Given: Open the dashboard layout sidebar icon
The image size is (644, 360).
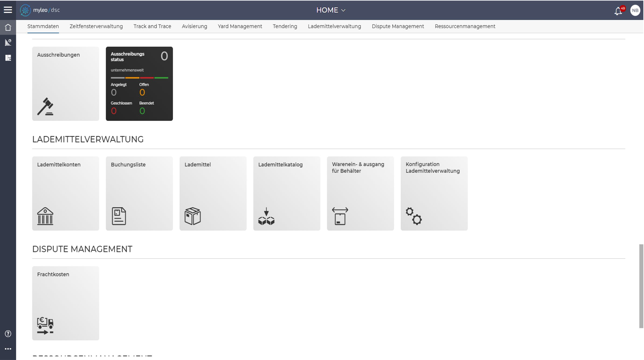Looking at the screenshot, I should (8, 58).
